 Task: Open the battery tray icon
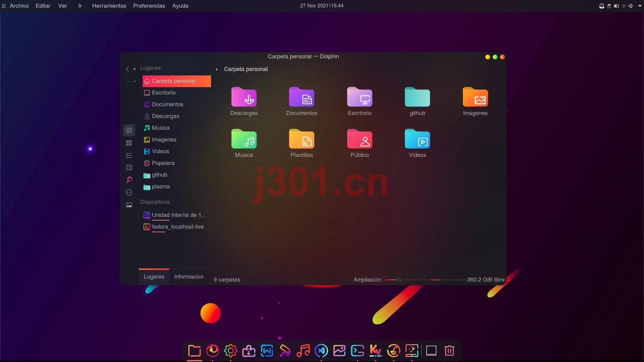(x=616, y=6)
